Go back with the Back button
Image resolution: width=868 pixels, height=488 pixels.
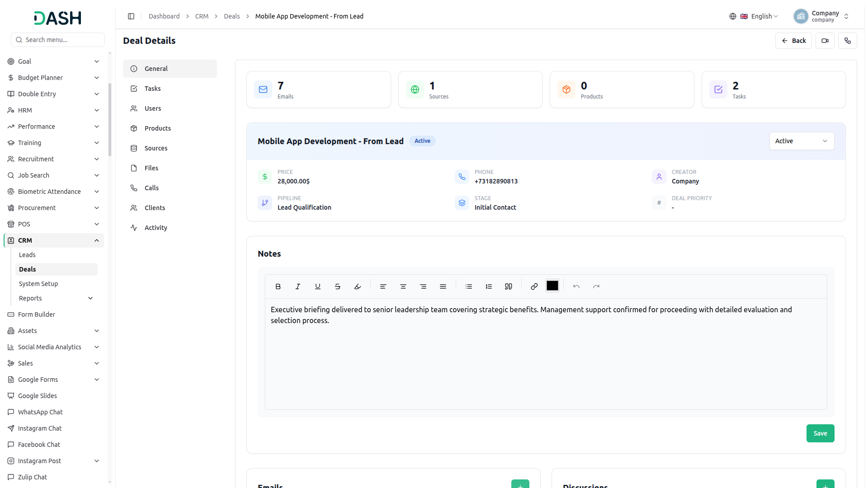point(793,41)
